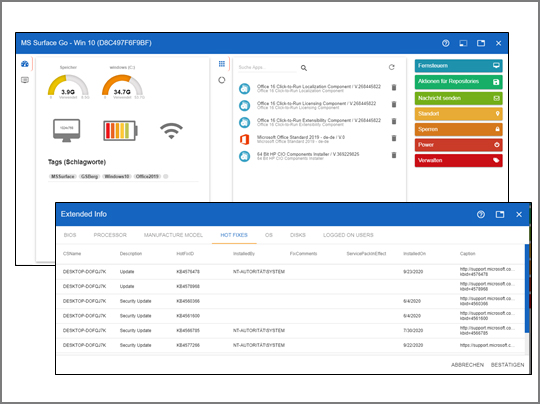Click the InstalledBy column header
540x404 pixels.
tap(244, 254)
